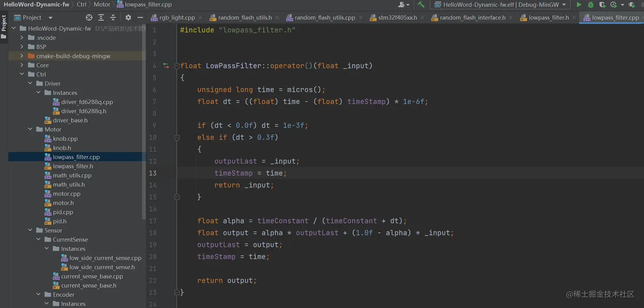
Task: Start debugging with the green bug icon
Action: pos(590,5)
